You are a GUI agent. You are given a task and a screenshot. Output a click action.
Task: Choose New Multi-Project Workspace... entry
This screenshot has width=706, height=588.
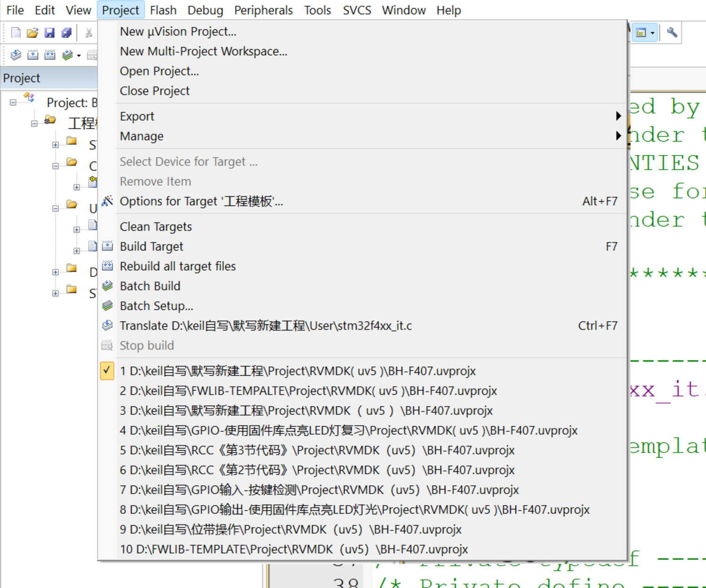click(x=362, y=51)
